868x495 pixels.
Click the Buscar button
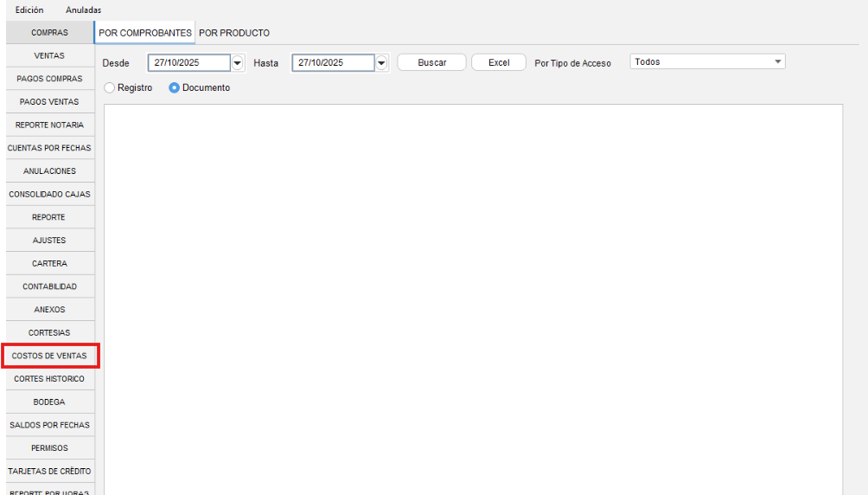(x=431, y=63)
